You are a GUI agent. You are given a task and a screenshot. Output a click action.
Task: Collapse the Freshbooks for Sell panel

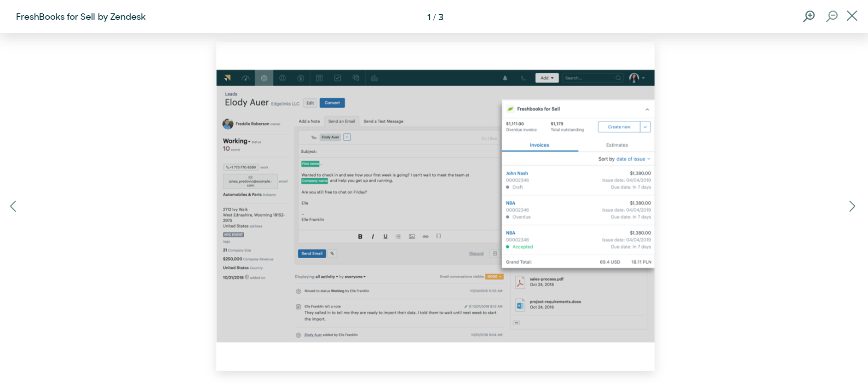tap(647, 110)
